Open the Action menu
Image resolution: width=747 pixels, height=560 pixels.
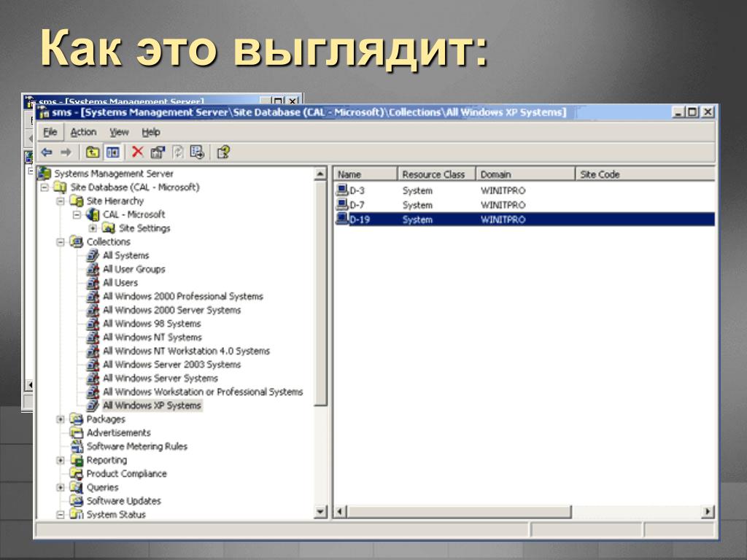83,133
